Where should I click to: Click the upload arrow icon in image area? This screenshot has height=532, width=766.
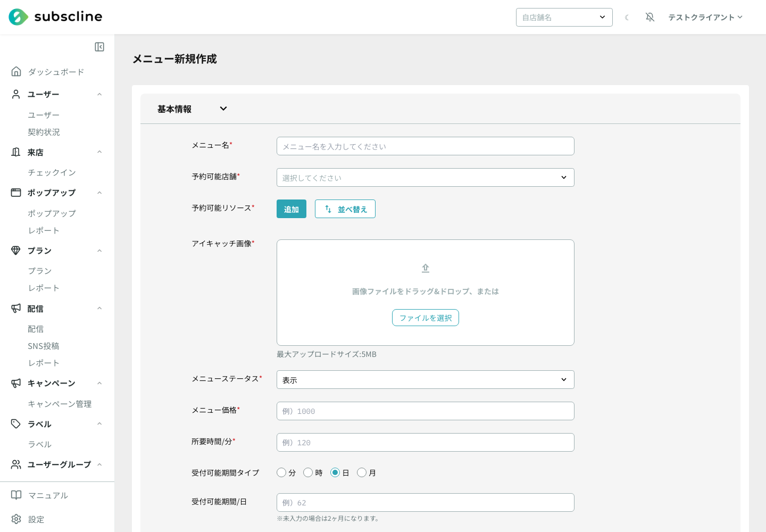tap(426, 268)
